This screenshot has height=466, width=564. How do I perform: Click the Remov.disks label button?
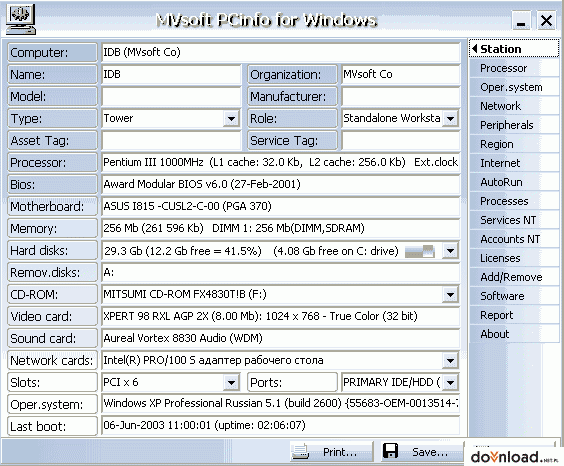point(52,273)
